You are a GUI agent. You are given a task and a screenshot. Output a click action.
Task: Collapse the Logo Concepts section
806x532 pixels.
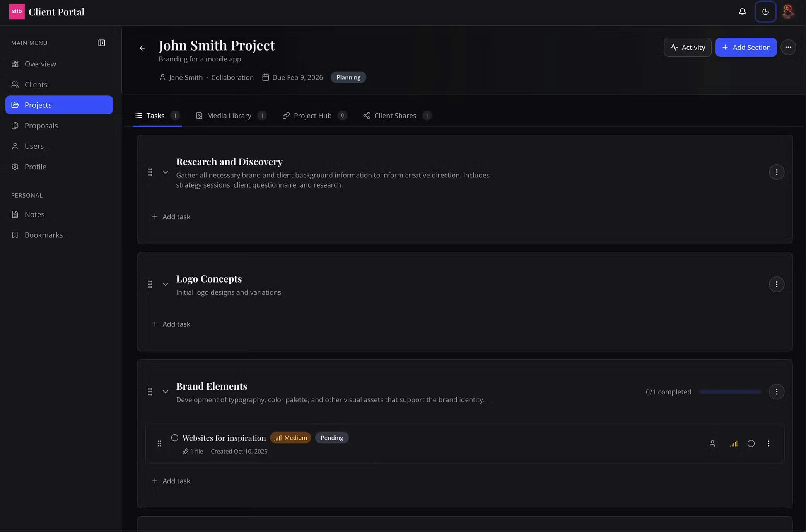coord(166,284)
